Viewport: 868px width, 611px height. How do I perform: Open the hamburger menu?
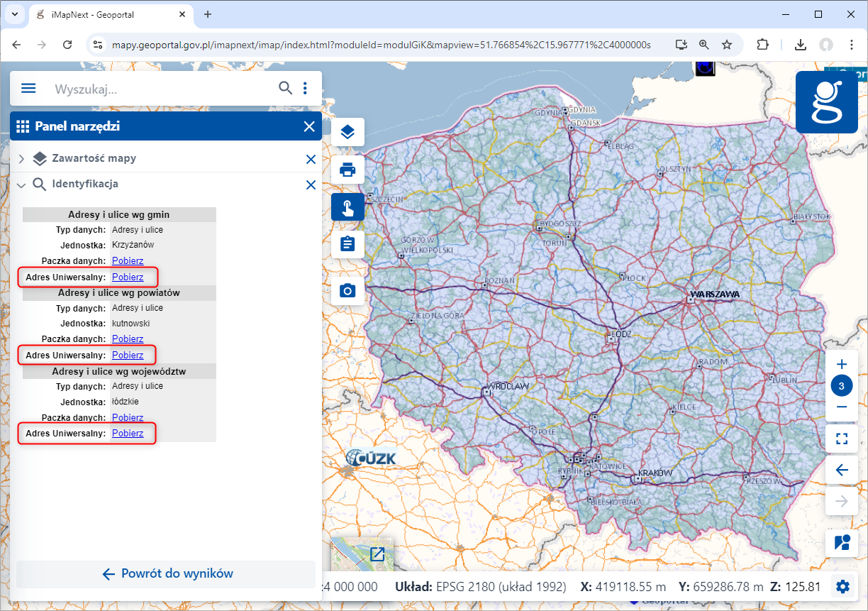tap(28, 88)
